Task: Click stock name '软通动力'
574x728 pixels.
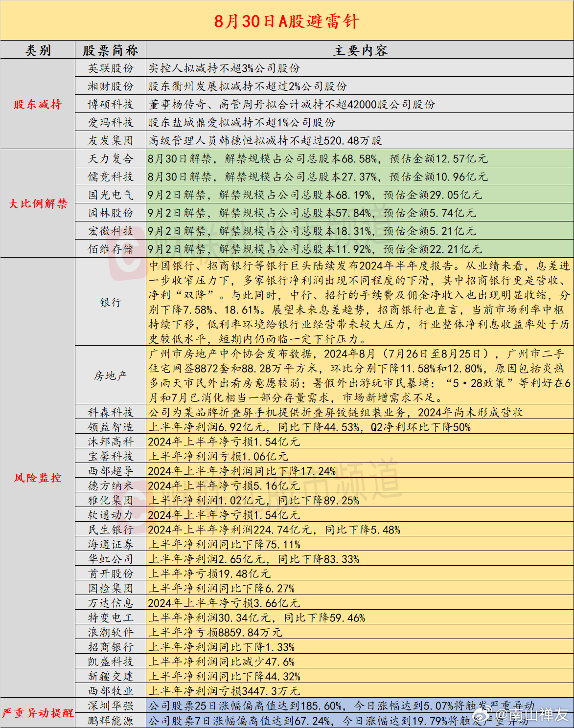Action: [x=111, y=515]
